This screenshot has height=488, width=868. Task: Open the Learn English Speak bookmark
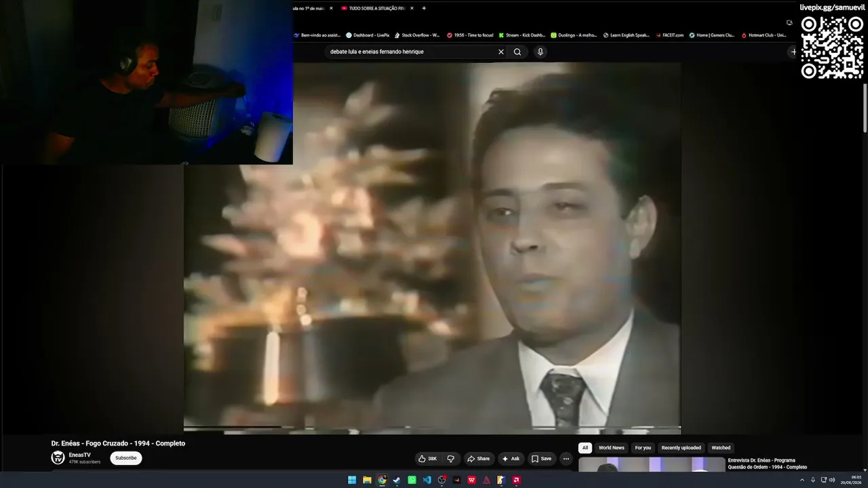pos(627,35)
